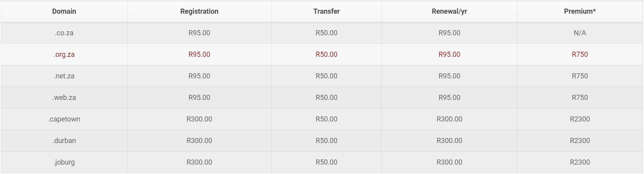Select the .net.za domain cell

(64, 76)
